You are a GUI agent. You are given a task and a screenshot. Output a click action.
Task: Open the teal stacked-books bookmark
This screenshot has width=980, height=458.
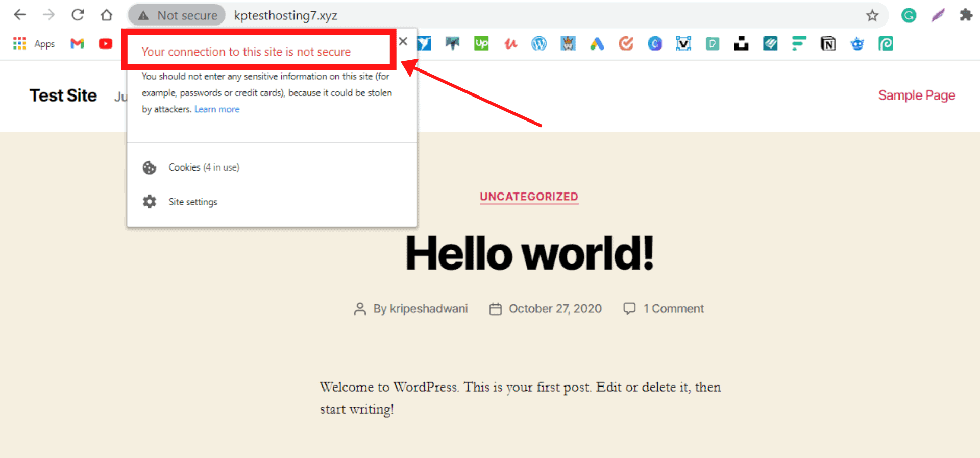770,43
